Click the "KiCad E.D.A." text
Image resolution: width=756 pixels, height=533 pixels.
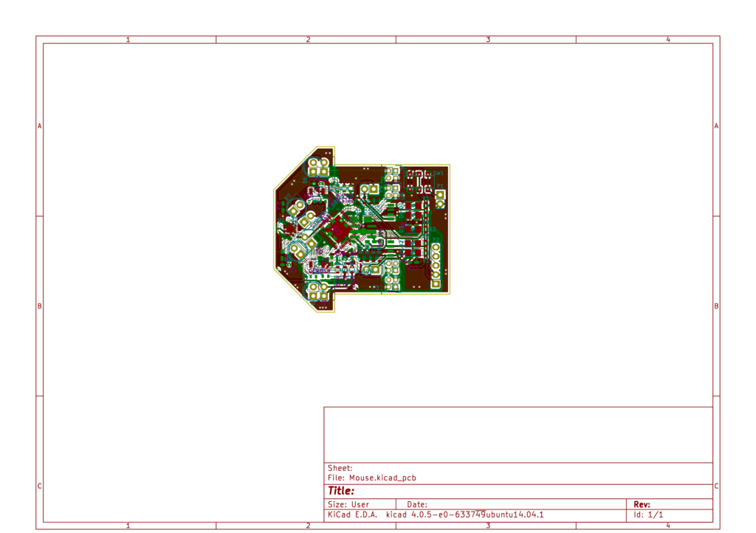pyautogui.click(x=352, y=515)
